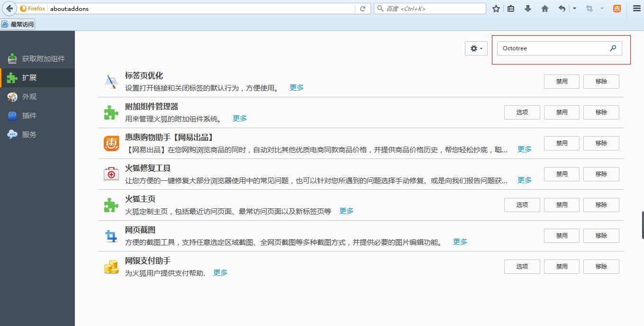This screenshot has height=326, width=644.
Task: Remove the 惠惠购物助手 extension
Action: pos(601,143)
